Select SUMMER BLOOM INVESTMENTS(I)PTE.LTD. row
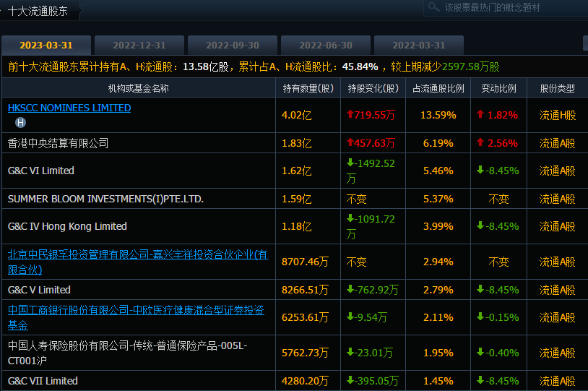588x391 pixels. [105, 199]
